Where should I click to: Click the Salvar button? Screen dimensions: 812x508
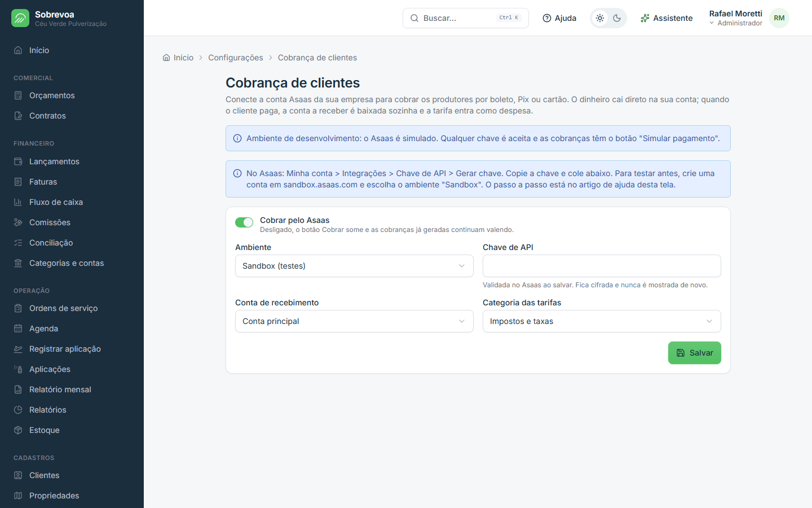pos(695,353)
